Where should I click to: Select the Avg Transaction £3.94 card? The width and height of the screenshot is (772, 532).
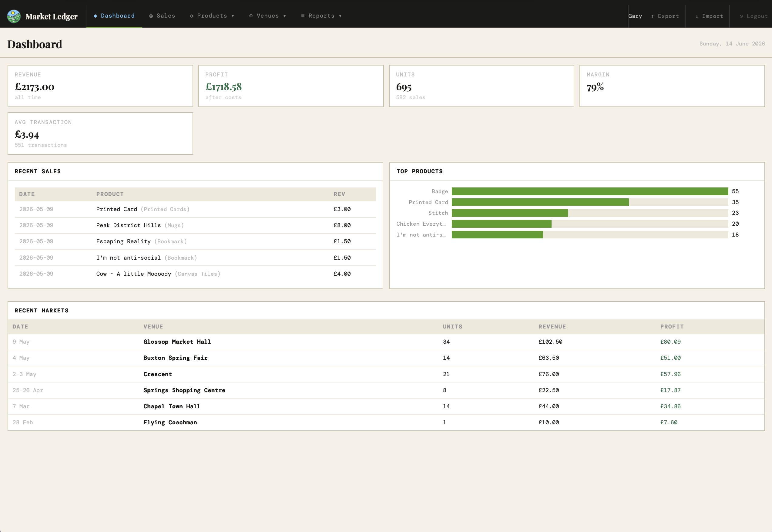tap(100, 133)
